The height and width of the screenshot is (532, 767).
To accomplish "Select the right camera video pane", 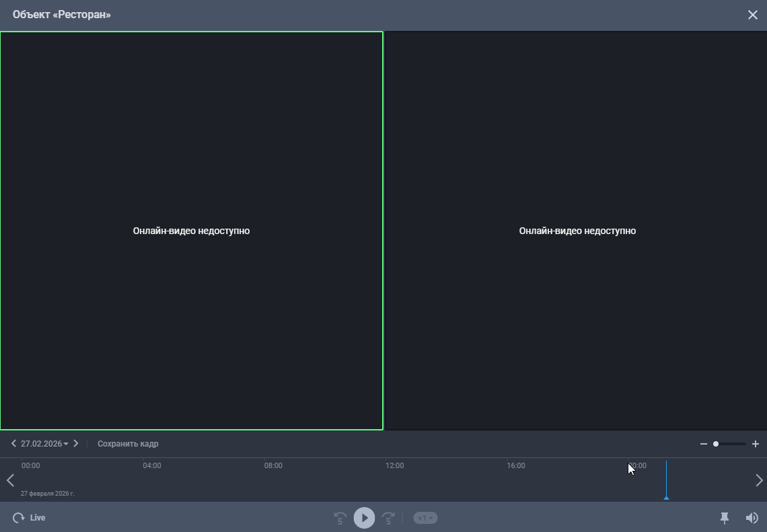I will pos(576,231).
